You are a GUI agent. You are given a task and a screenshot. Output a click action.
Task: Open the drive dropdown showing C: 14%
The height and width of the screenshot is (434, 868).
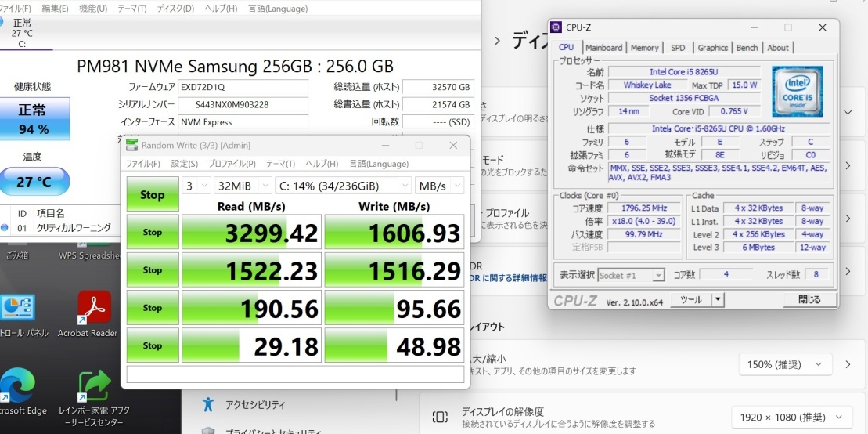point(343,186)
